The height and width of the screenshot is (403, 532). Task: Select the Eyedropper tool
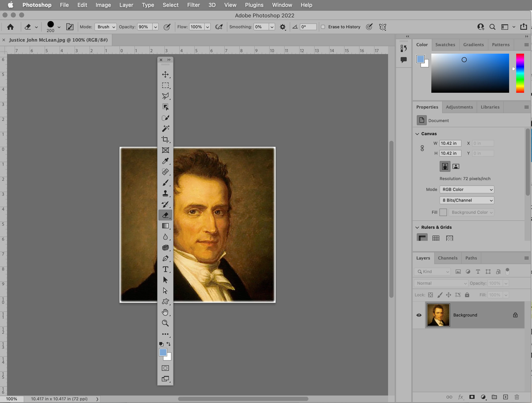tap(165, 161)
